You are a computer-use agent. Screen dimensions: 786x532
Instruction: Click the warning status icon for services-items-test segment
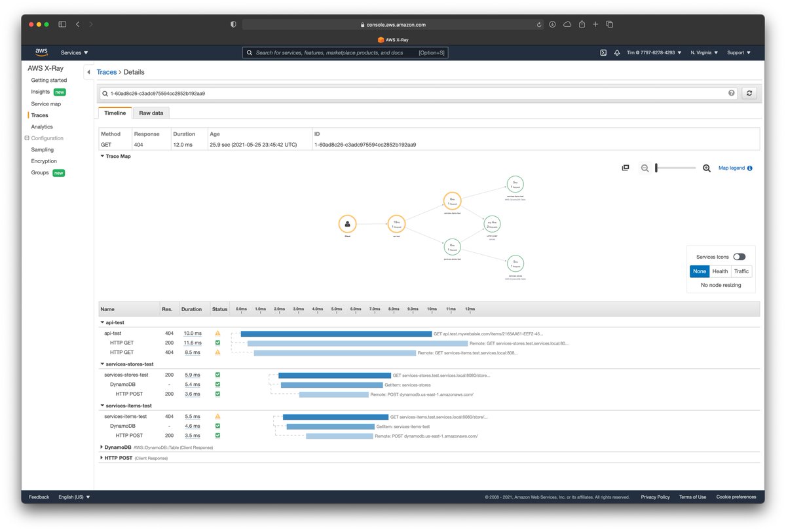(217, 417)
